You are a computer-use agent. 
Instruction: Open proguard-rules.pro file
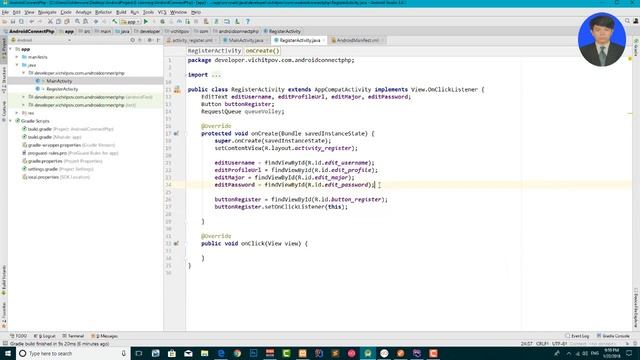point(47,153)
